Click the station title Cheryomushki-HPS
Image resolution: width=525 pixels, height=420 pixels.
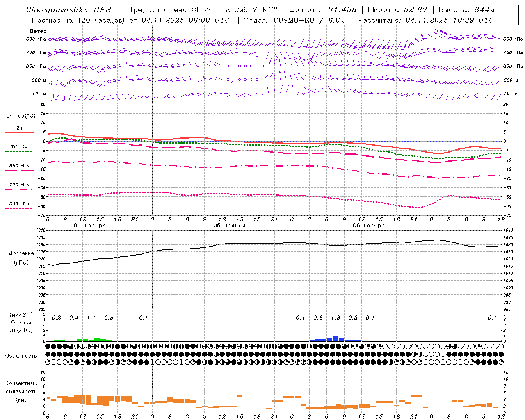point(68,10)
